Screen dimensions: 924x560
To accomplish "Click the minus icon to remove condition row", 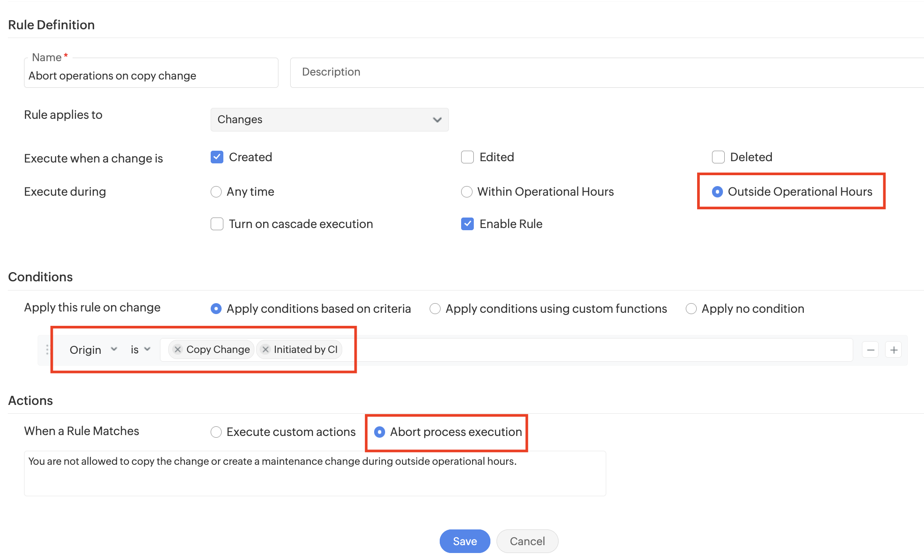I will [870, 350].
